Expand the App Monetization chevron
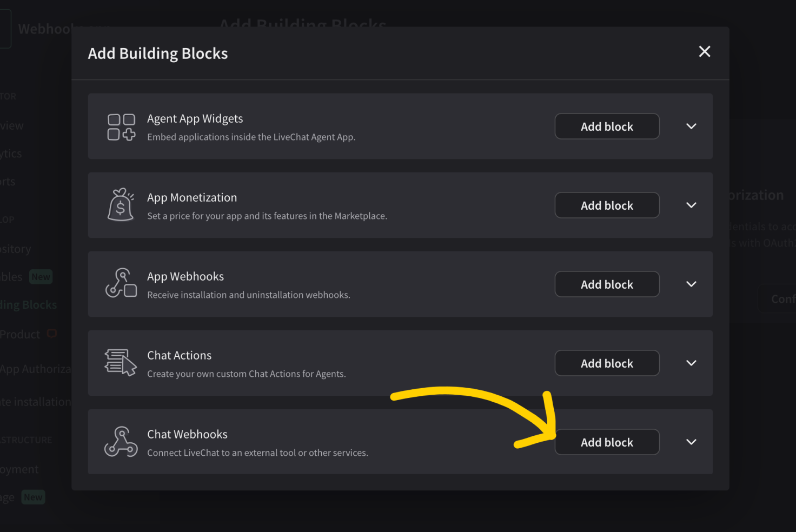Screen dimensions: 796x532 click(691, 205)
